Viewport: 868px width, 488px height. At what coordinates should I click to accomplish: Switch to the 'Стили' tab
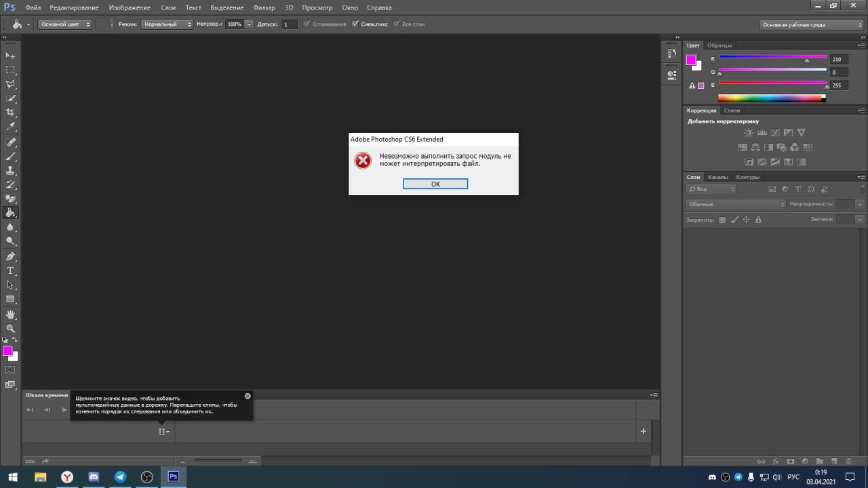coord(732,110)
